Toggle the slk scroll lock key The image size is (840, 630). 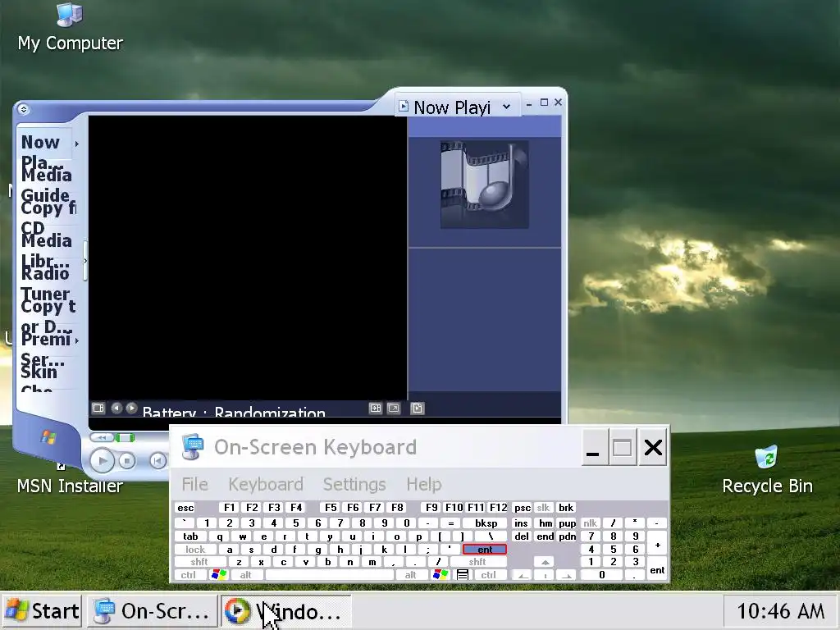543,508
